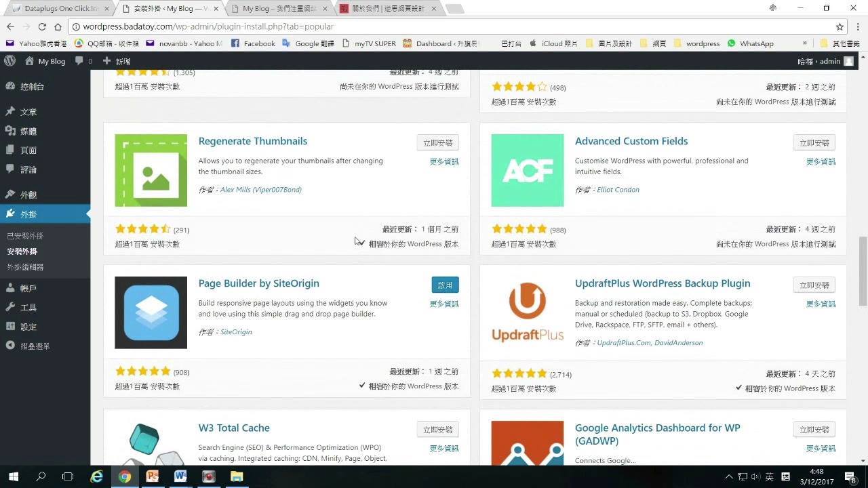Image resolution: width=868 pixels, height=488 pixels.
Task: Click the browser home icon
Action: (x=58, y=26)
